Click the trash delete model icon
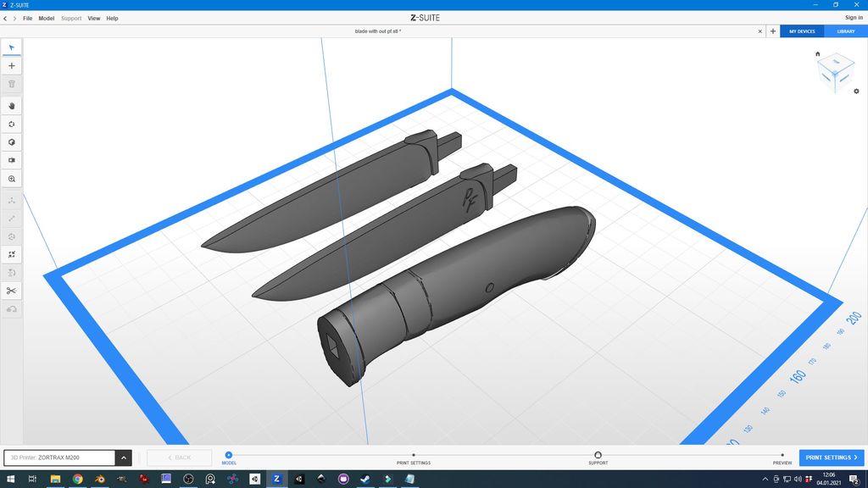The height and width of the screenshot is (488, 868). (12, 84)
